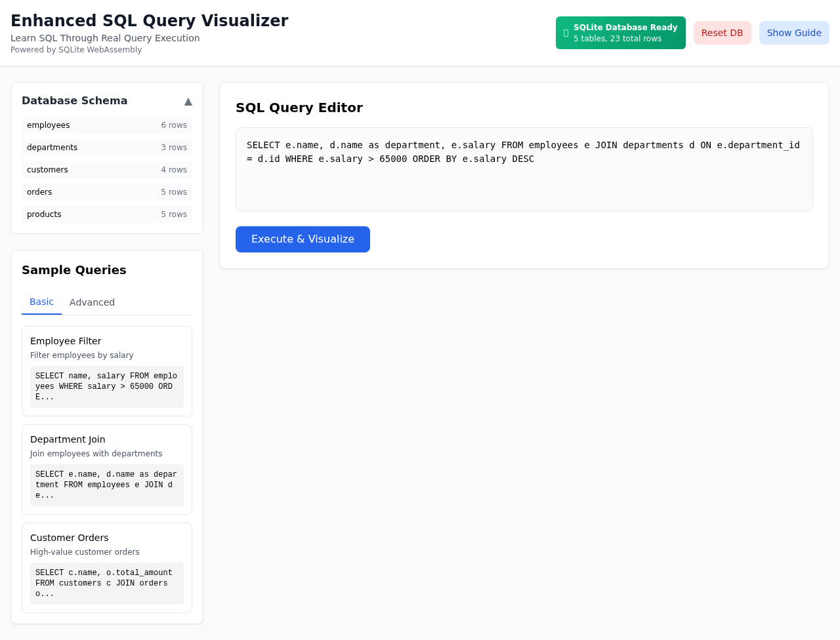Viewport: 840px width, 640px height.
Task: Click the Enhanced SQL Query Visualizer heading
Action: (149, 20)
